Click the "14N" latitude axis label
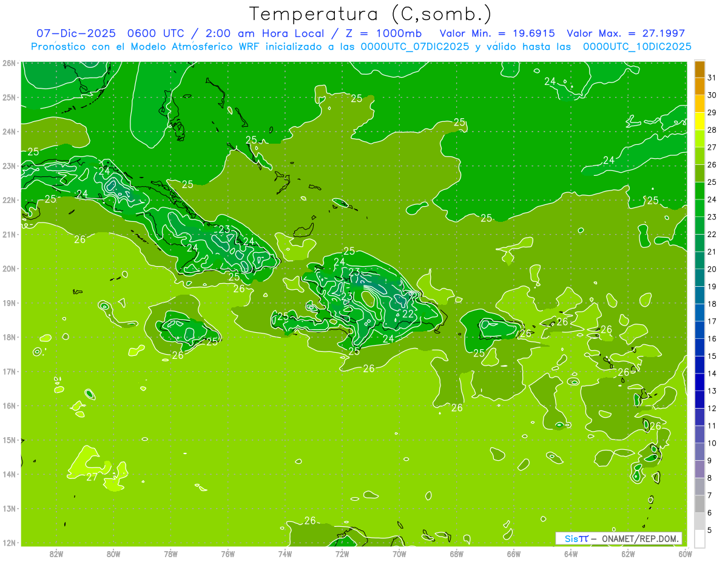 pos(8,474)
